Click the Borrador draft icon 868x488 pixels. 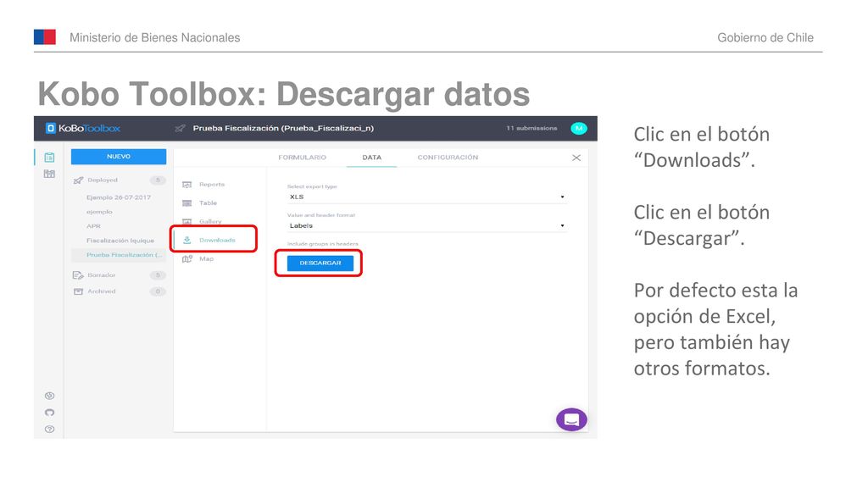click(x=78, y=275)
